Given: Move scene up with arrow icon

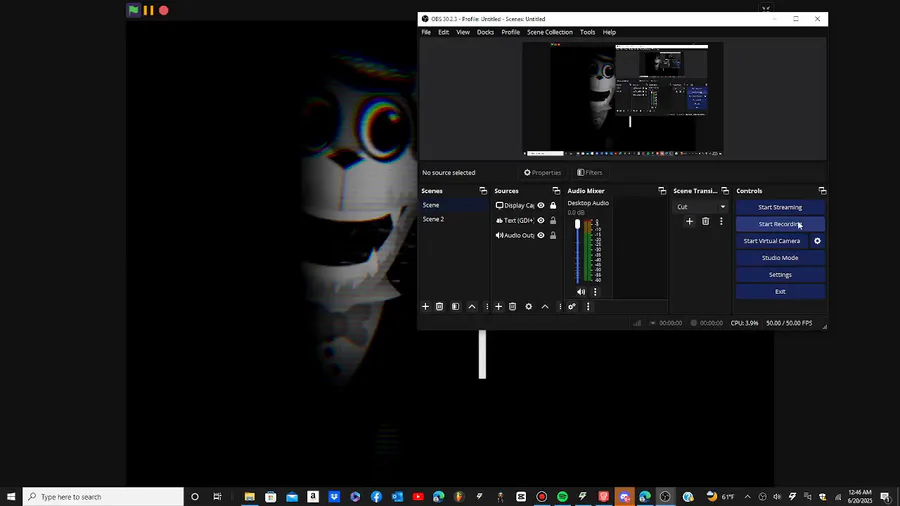Looking at the screenshot, I should pos(472,306).
